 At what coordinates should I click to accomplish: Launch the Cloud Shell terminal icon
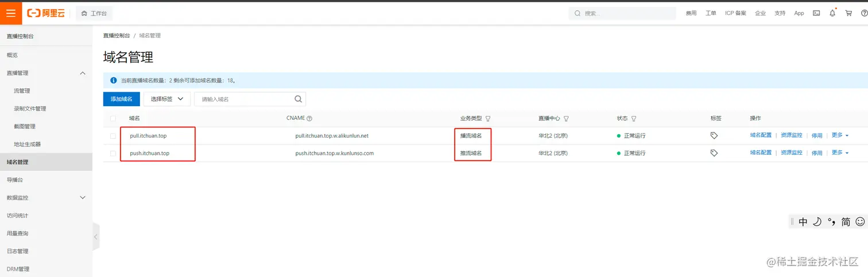point(816,13)
